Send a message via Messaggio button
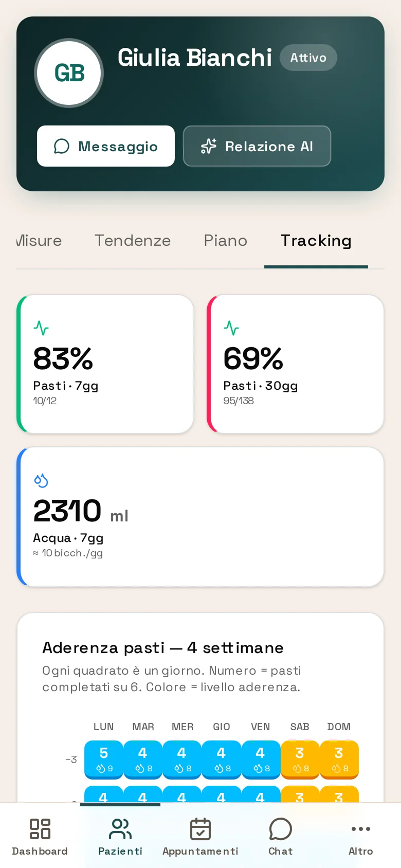401x868 pixels. click(x=106, y=146)
